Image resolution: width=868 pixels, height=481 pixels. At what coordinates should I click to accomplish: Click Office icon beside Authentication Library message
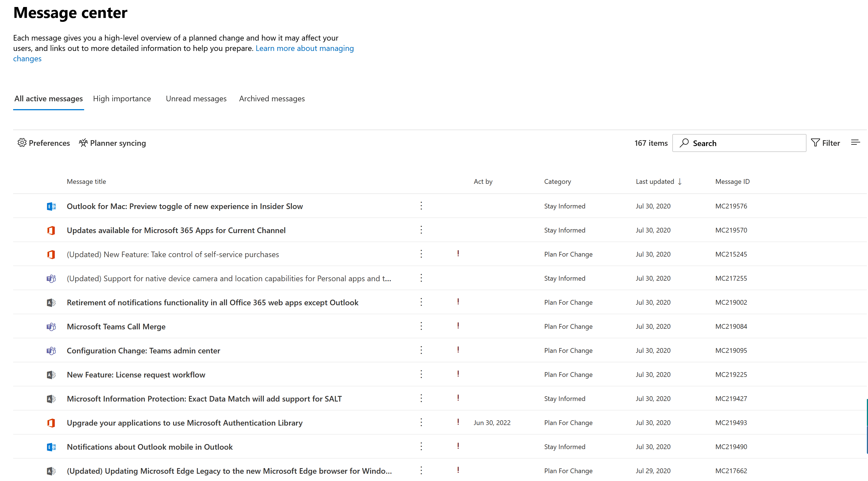pyautogui.click(x=51, y=423)
